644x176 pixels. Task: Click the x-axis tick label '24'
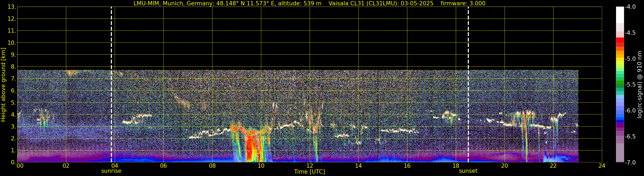[602, 166]
